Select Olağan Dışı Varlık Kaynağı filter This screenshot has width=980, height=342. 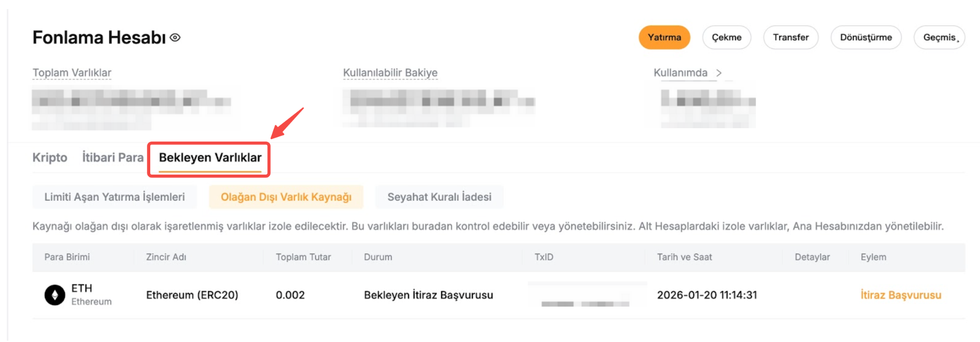coord(286,197)
